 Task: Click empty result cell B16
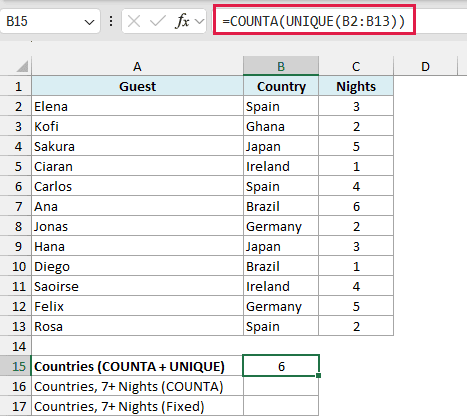(x=281, y=386)
